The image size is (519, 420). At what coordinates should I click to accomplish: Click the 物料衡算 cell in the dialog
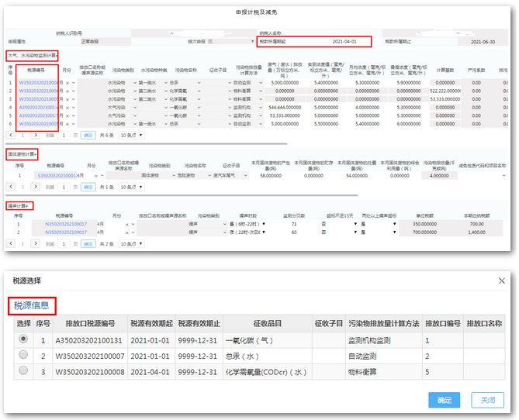point(383,372)
